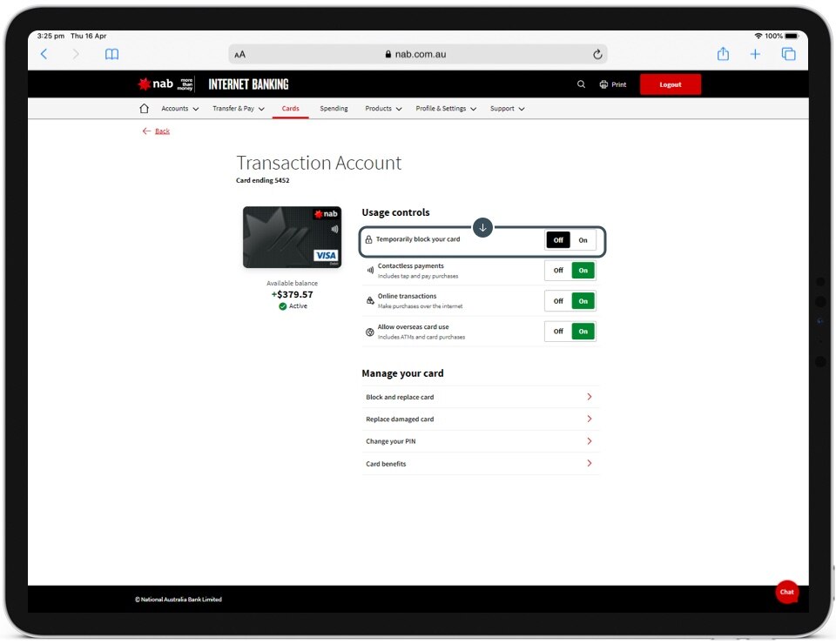Switch contactless payments to Off
Screen dimensions: 836x644
click(x=558, y=271)
